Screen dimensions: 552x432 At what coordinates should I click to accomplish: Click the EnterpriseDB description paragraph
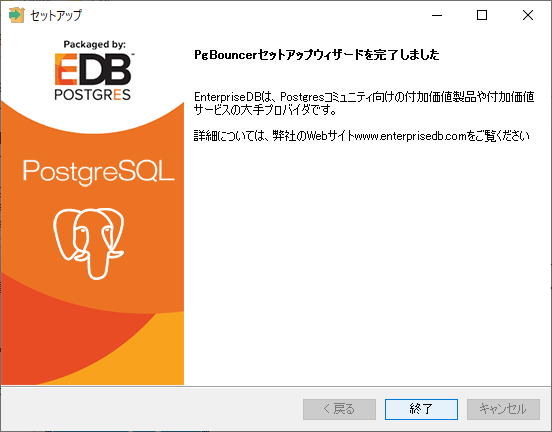pos(364,103)
